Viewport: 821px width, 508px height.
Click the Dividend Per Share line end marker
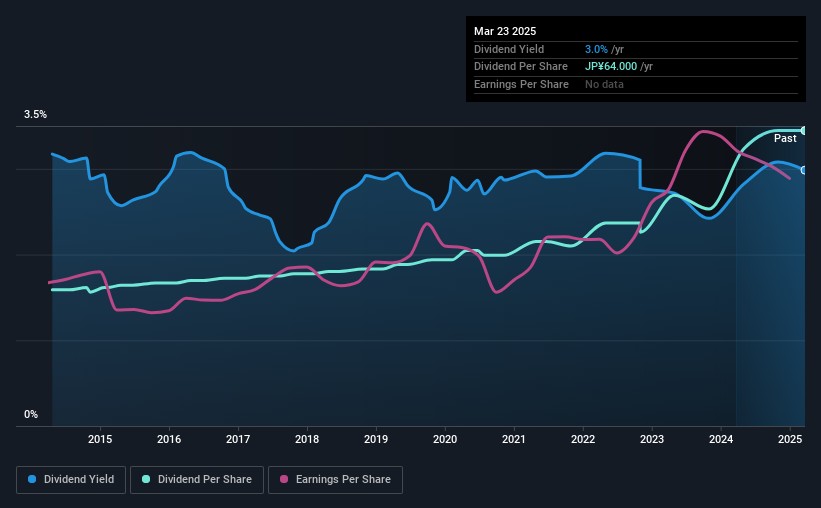click(x=803, y=131)
